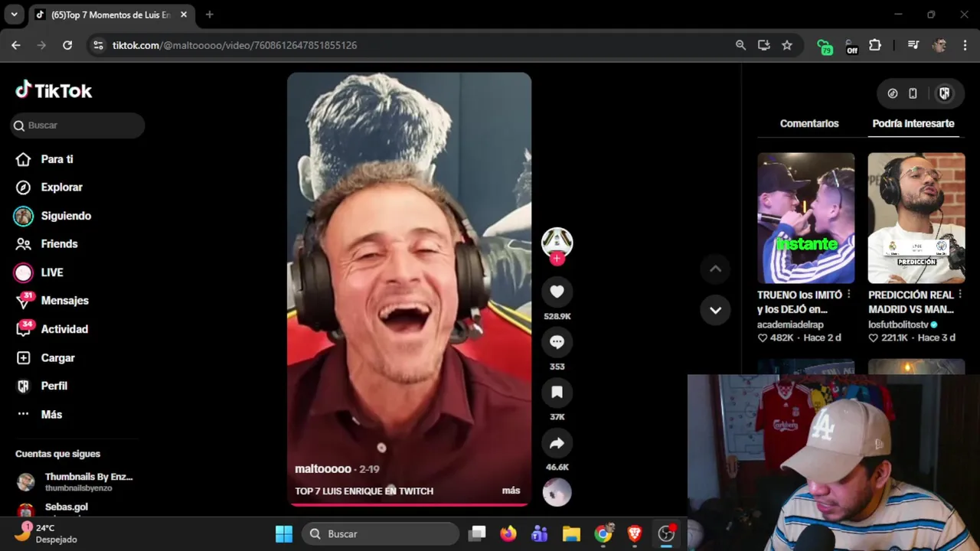
Task: Open the media controls icon in toolbar
Action: tap(913, 45)
